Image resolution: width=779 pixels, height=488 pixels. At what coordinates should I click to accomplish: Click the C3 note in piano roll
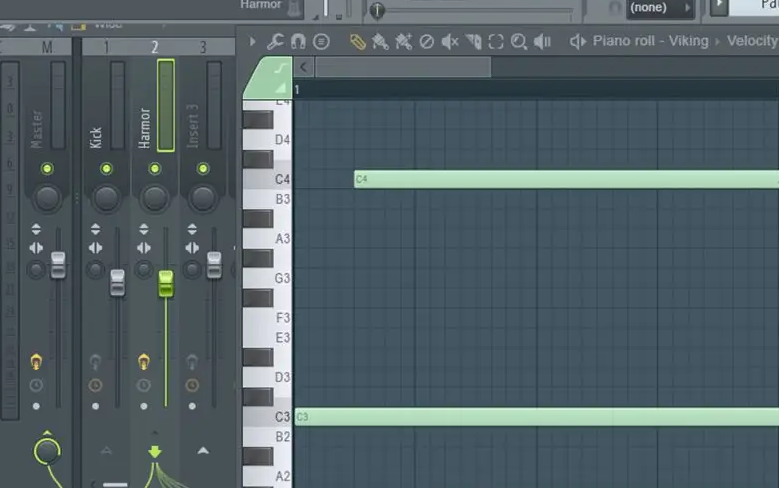tap(537, 417)
